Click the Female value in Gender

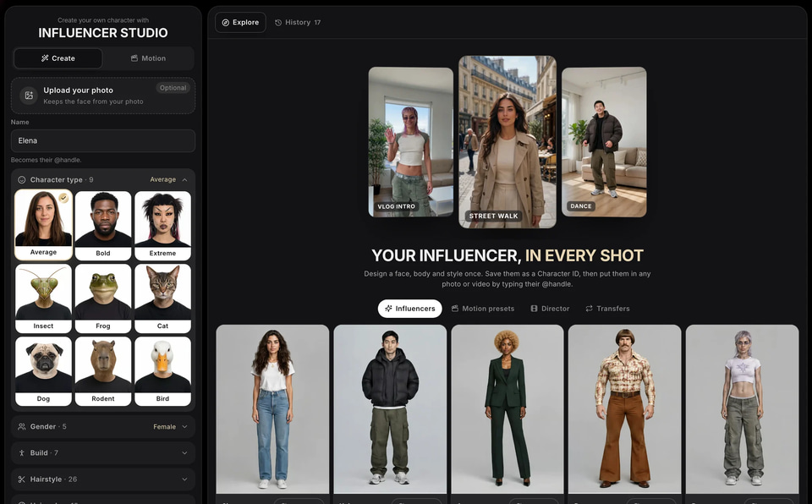(164, 427)
